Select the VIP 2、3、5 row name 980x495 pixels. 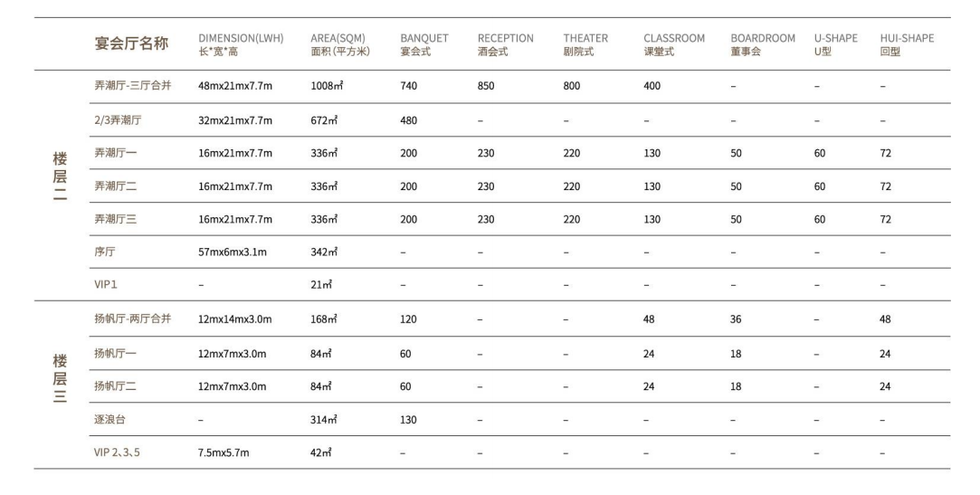tap(118, 452)
